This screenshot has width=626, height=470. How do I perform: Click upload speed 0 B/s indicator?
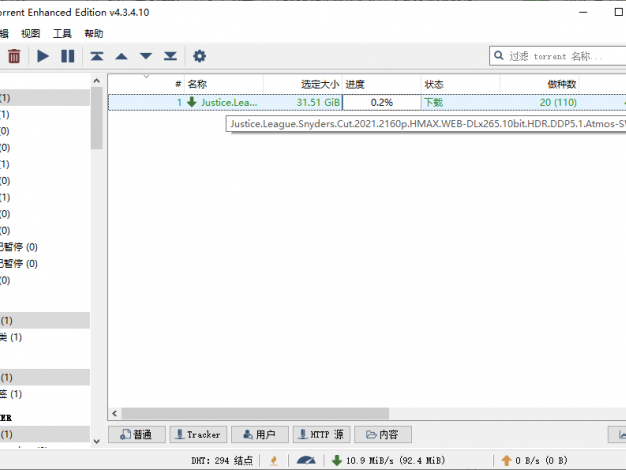coord(541,460)
